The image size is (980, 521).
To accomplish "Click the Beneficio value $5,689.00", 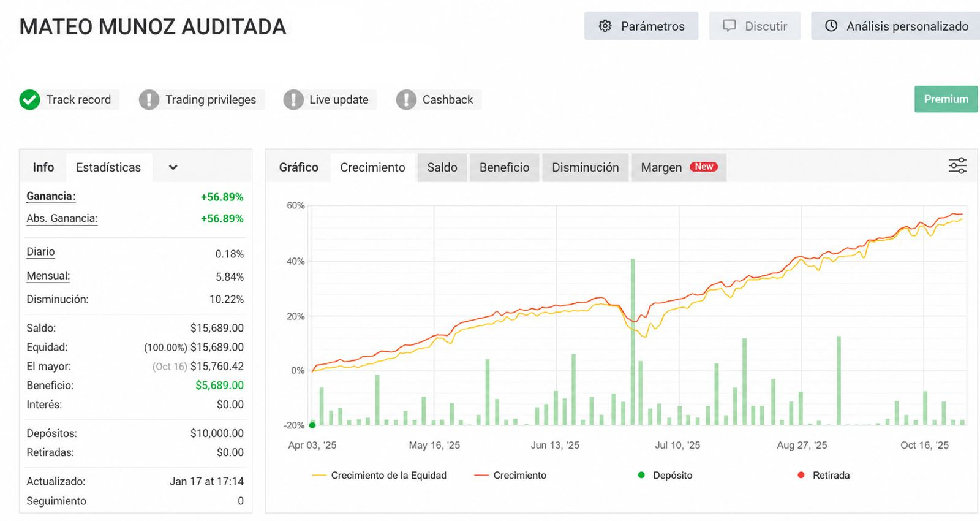I will click(x=219, y=386).
